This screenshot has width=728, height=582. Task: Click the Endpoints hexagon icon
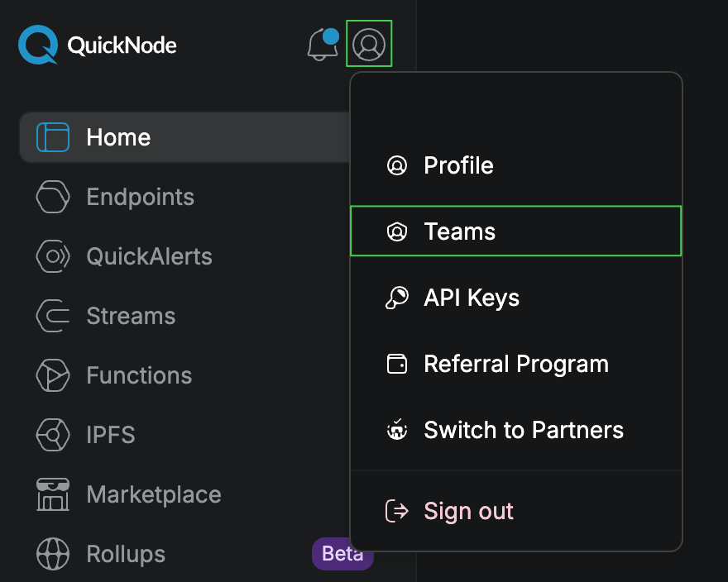pyautogui.click(x=53, y=197)
